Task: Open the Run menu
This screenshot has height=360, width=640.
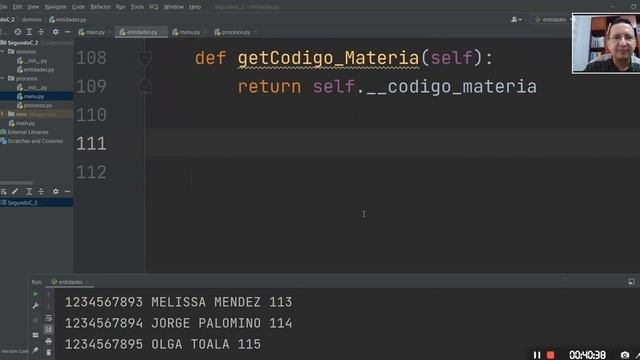Action: [120, 7]
